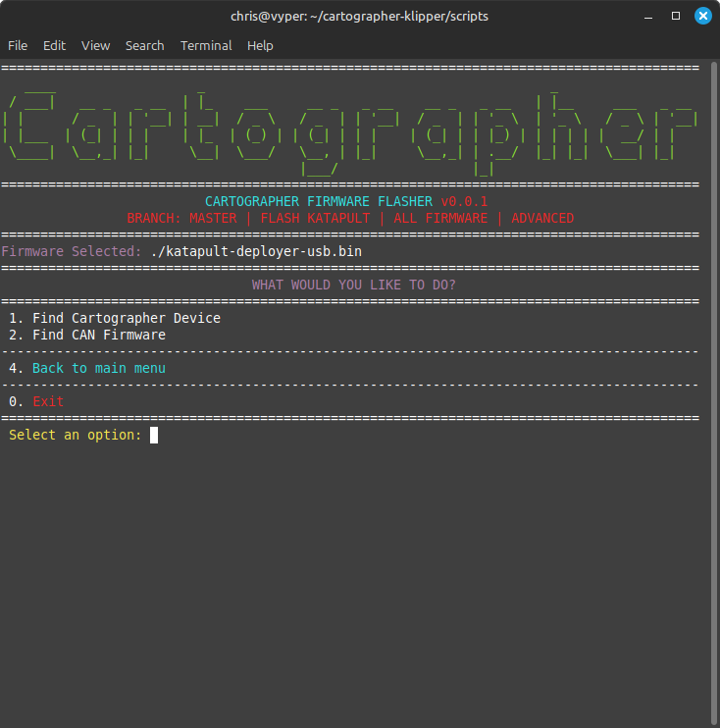Click the katapult-deployer-usb.bin firmware path
This screenshot has height=728, width=720.
pos(256,251)
